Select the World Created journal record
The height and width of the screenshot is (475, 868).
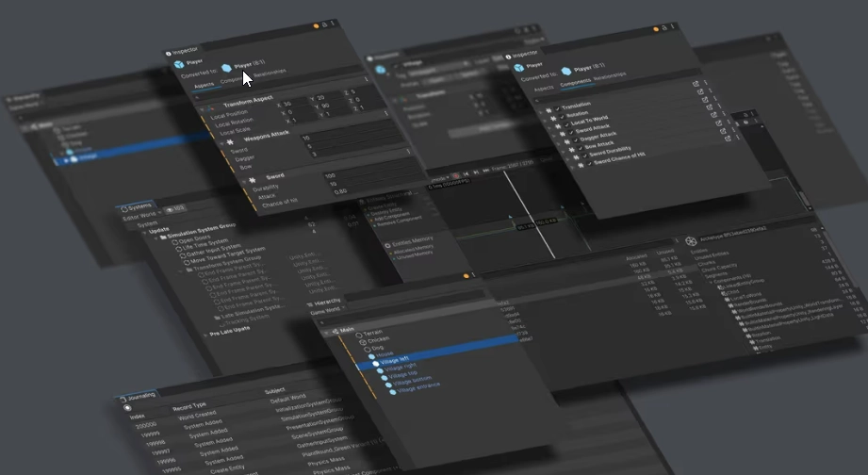197,415
